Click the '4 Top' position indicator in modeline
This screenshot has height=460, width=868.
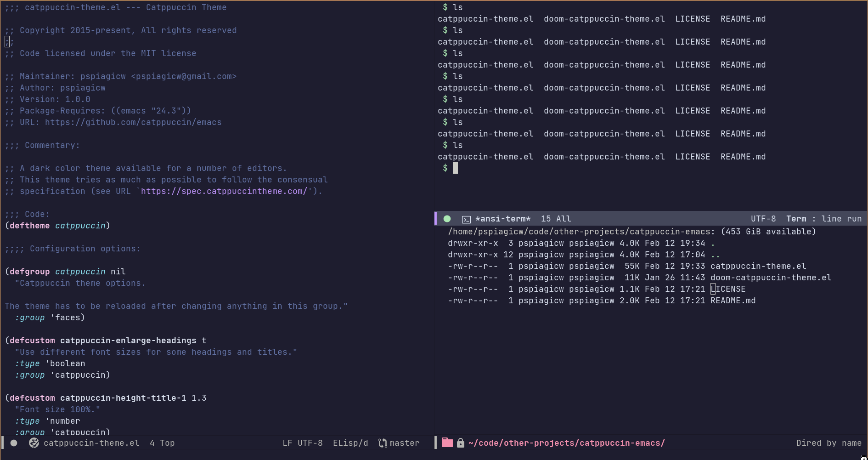162,443
